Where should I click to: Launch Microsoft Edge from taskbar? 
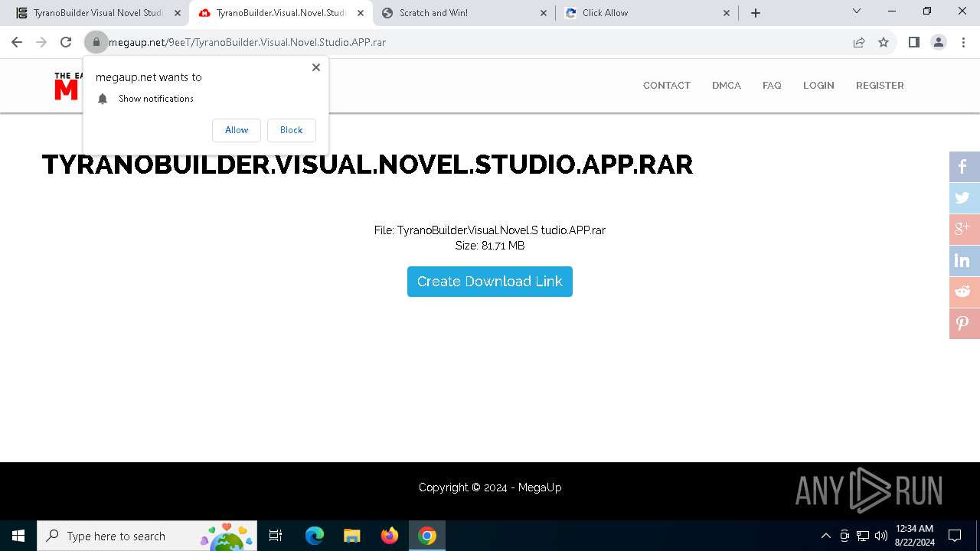click(x=315, y=536)
